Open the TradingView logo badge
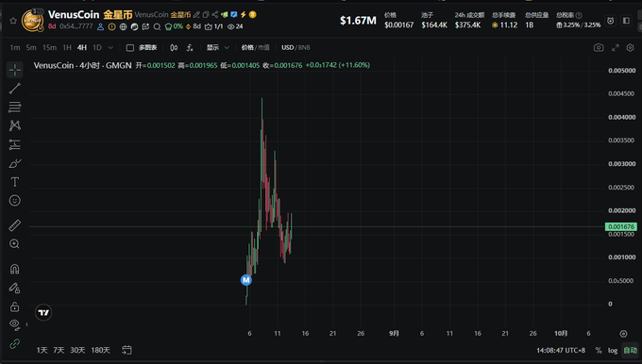The width and height of the screenshot is (642, 364). 43,313
